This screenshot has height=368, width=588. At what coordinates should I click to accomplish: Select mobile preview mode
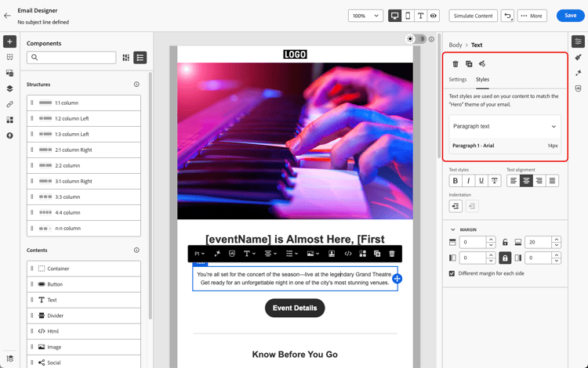[x=408, y=16]
